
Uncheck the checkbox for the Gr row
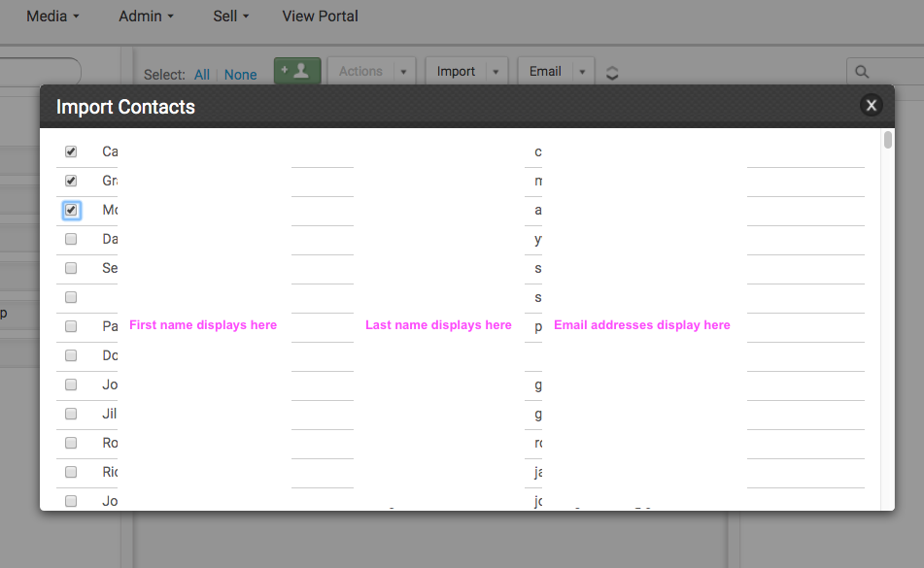[71, 181]
